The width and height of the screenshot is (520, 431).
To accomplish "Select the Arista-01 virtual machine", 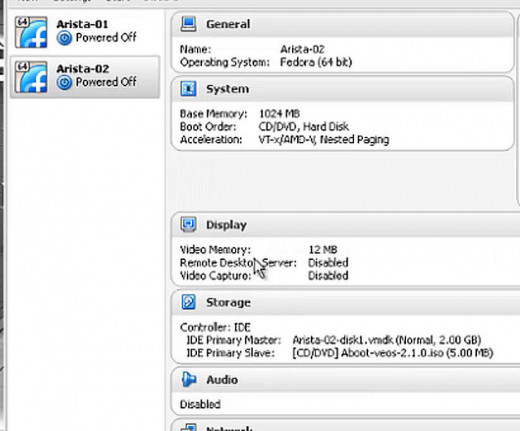I will click(85, 32).
